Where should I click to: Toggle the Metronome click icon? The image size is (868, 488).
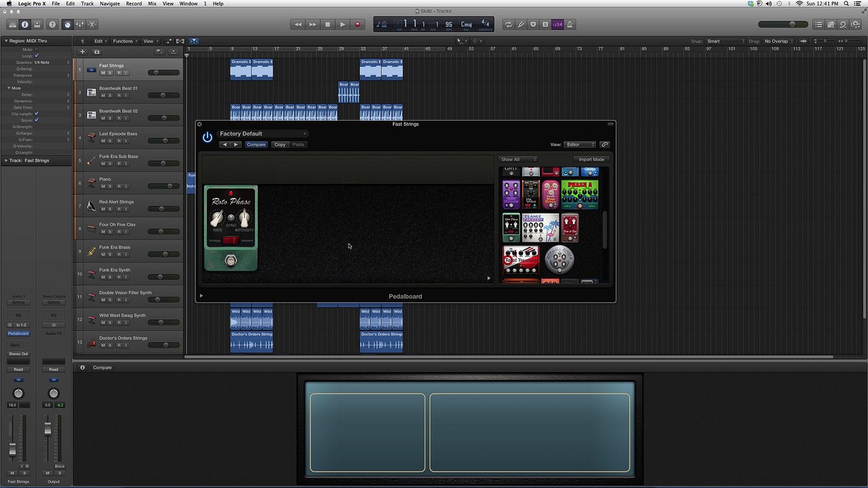570,24
